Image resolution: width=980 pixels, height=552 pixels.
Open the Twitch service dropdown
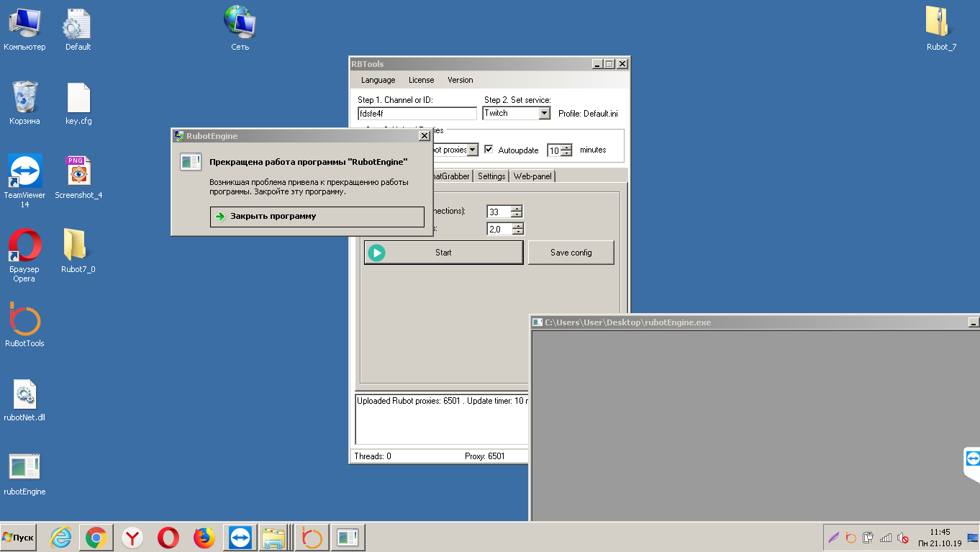pos(544,113)
